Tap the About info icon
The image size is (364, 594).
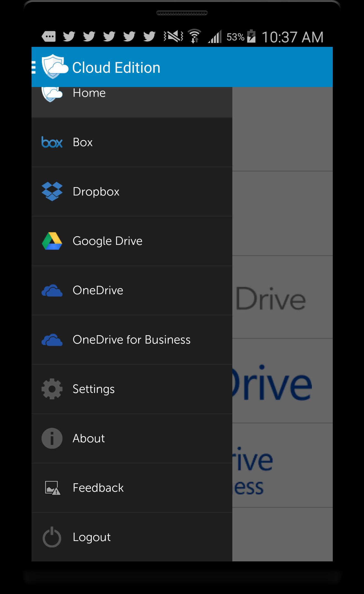point(52,438)
